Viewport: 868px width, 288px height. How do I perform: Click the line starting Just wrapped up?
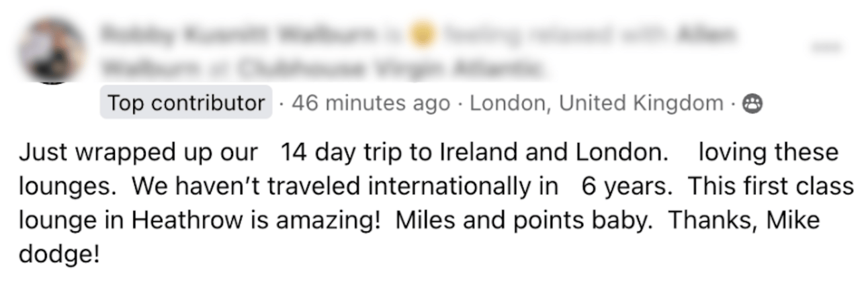pos(429,152)
